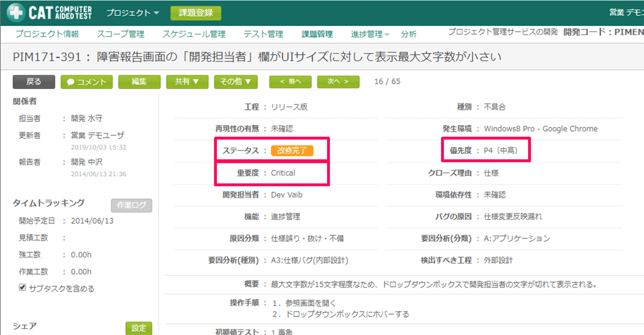Click the updater 営業 デモユーザ
644x335 pixels.
[x=97, y=135]
